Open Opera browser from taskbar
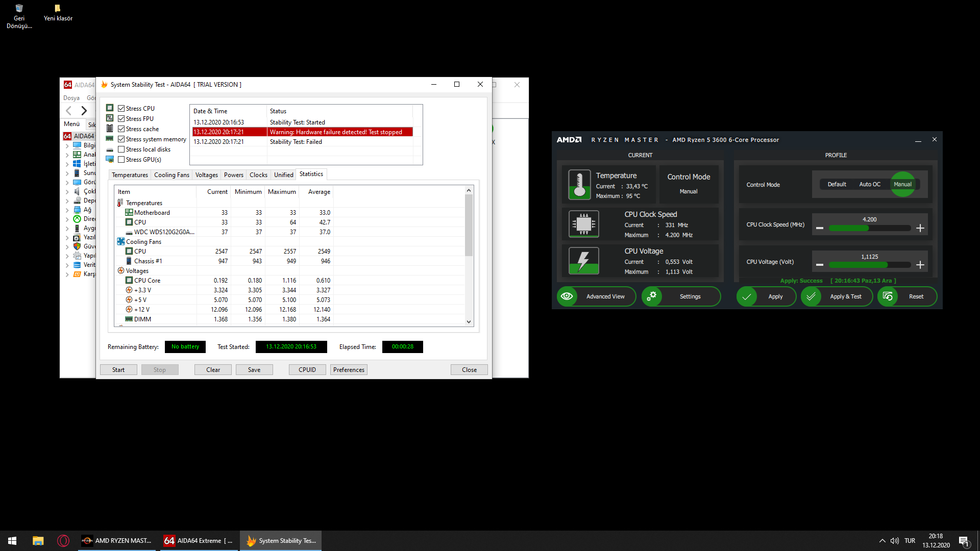 (63, 541)
